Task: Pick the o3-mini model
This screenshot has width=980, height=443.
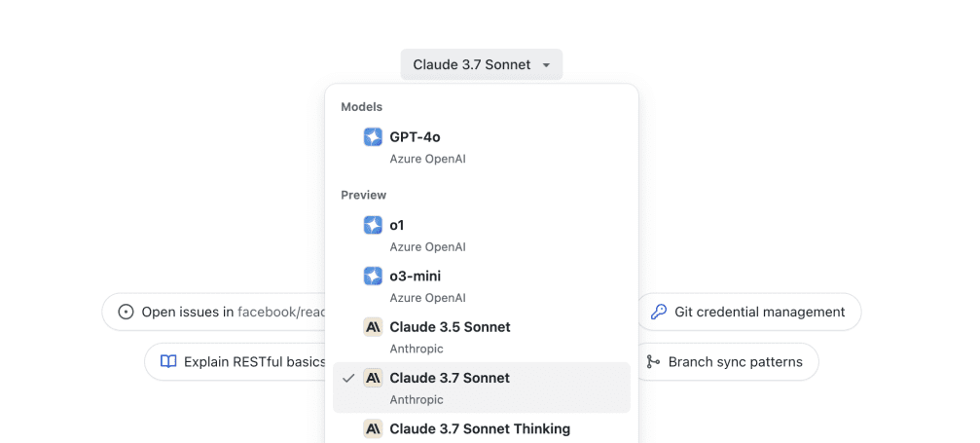Action: click(x=482, y=286)
